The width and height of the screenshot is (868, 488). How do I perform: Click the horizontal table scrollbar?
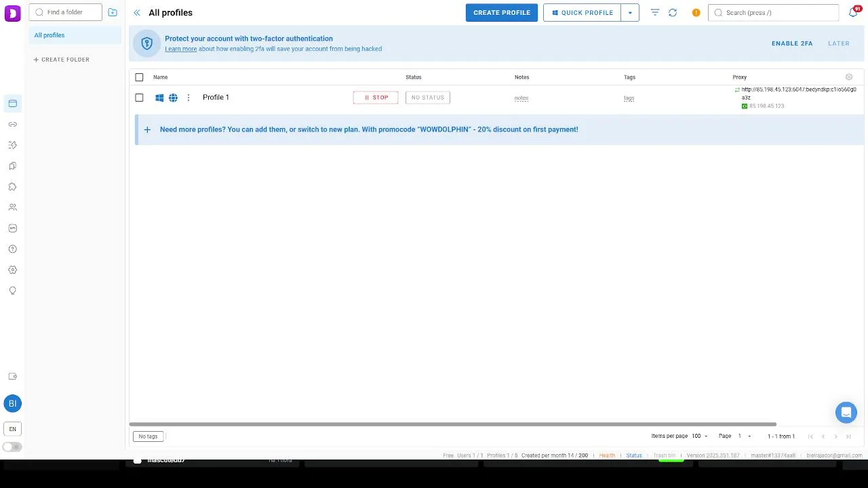click(453, 425)
